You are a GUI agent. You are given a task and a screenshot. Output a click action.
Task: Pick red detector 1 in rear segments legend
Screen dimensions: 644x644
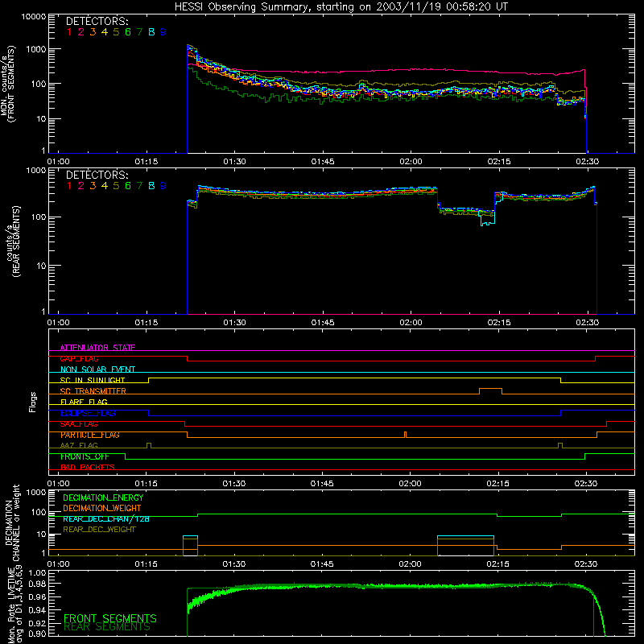(x=69, y=186)
